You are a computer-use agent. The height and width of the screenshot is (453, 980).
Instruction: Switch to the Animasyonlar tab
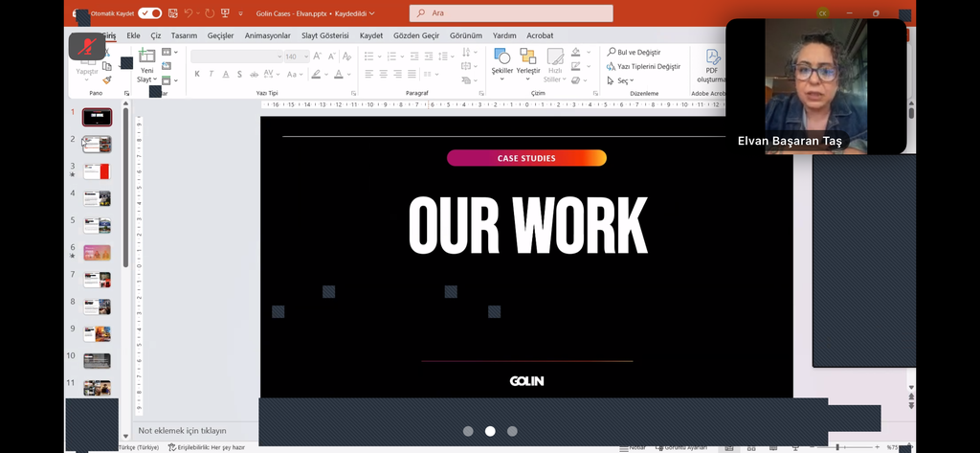pyautogui.click(x=267, y=35)
